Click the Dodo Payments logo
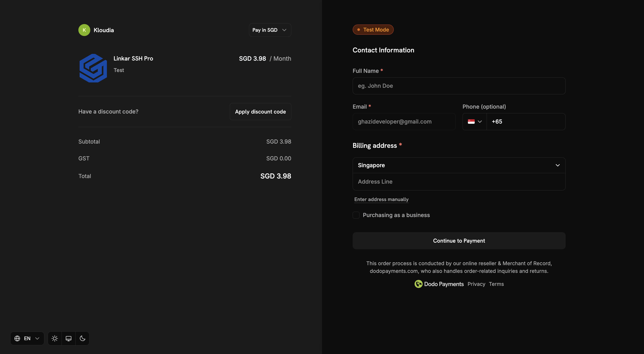Viewport: 644px width, 354px height. (x=439, y=284)
